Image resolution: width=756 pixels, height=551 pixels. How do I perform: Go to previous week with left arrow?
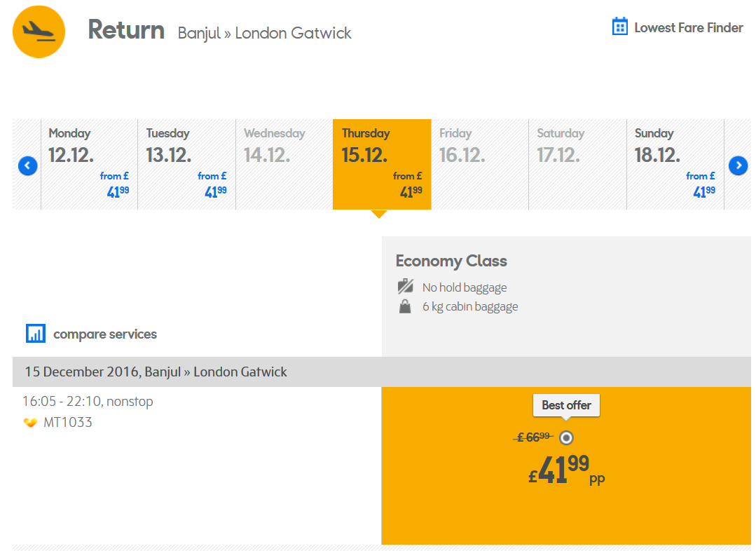click(x=28, y=166)
